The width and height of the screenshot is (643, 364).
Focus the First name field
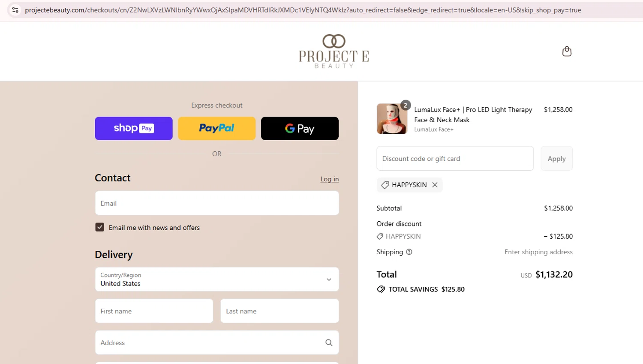click(154, 311)
